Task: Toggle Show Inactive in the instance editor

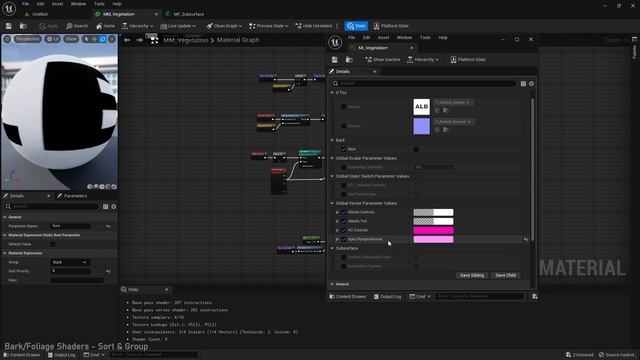Action: 382,60
